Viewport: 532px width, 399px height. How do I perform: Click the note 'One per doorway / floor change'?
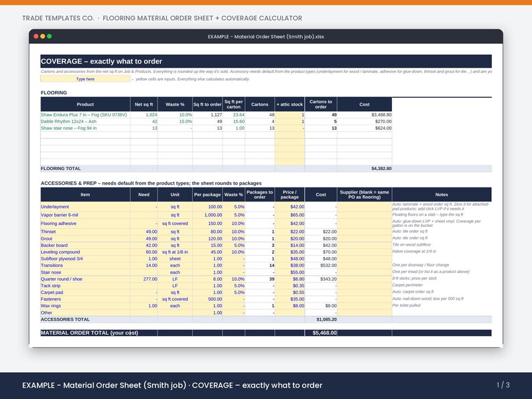tap(420, 264)
